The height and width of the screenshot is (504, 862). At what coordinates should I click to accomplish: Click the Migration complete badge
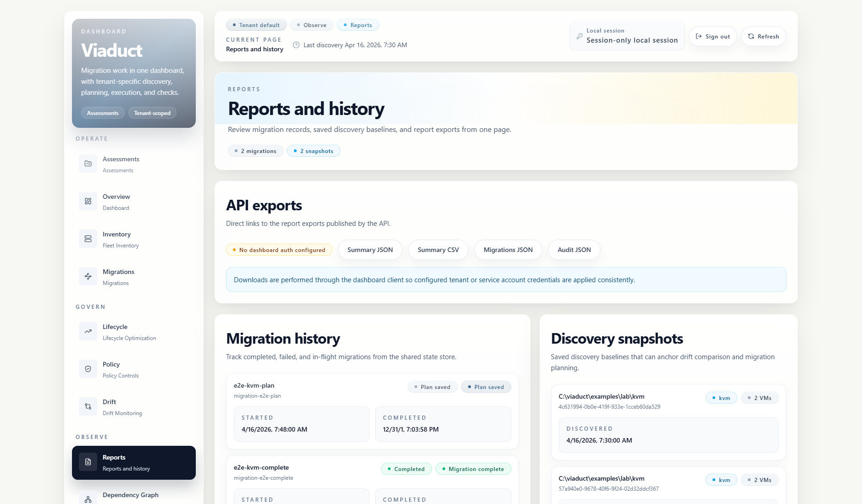point(473,469)
